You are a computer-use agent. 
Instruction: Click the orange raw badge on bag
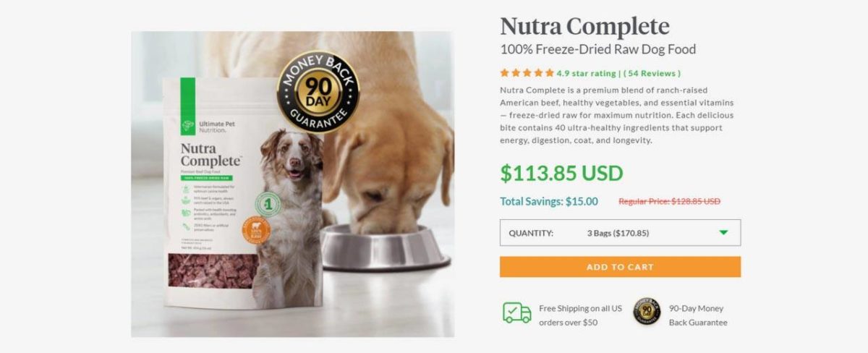(x=257, y=230)
